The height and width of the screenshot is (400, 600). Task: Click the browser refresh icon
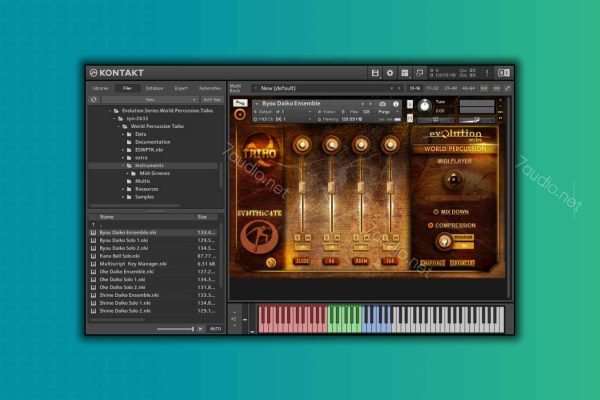[93, 100]
